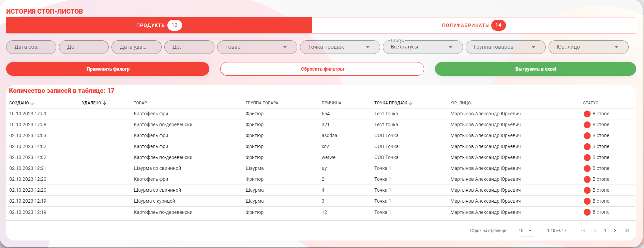Click the reason cell 321
644x248 pixels.
(326, 125)
